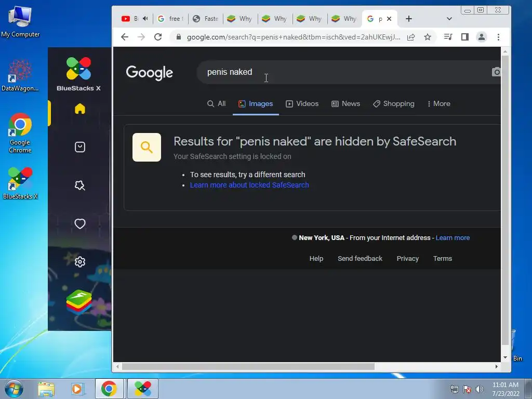Click the forward navigation arrow in Chrome
This screenshot has width=532, height=399.
click(141, 37)
